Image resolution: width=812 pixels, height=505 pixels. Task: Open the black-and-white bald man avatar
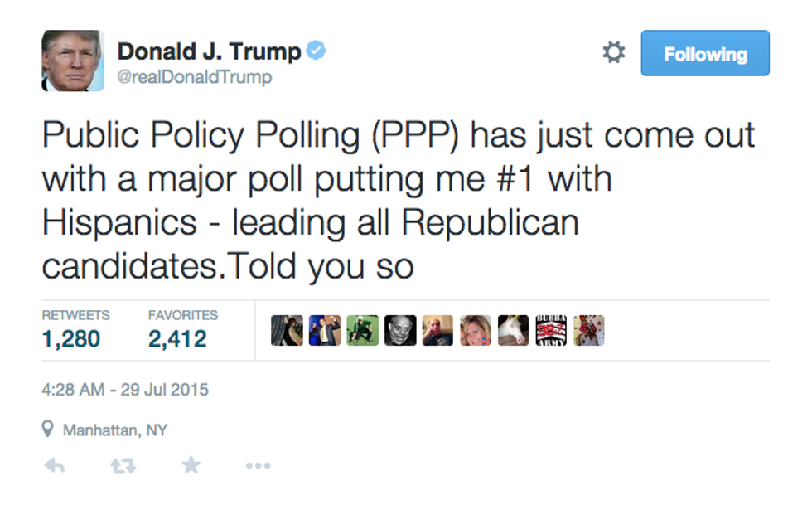pyautogui.click(x=400, y=330)
